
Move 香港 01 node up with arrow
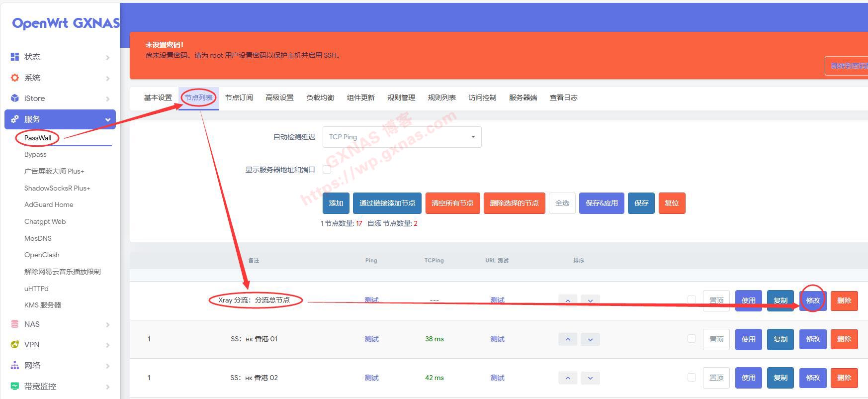coord(568,339)
